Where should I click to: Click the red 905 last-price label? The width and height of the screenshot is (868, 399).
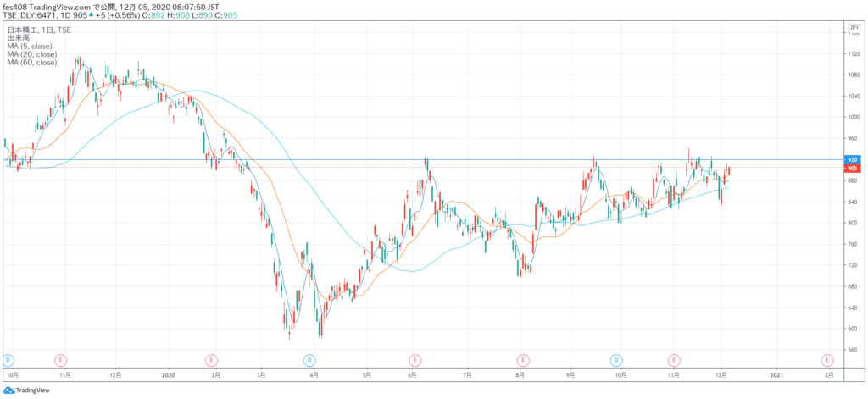pyautogui.click(x=853, y=168)
